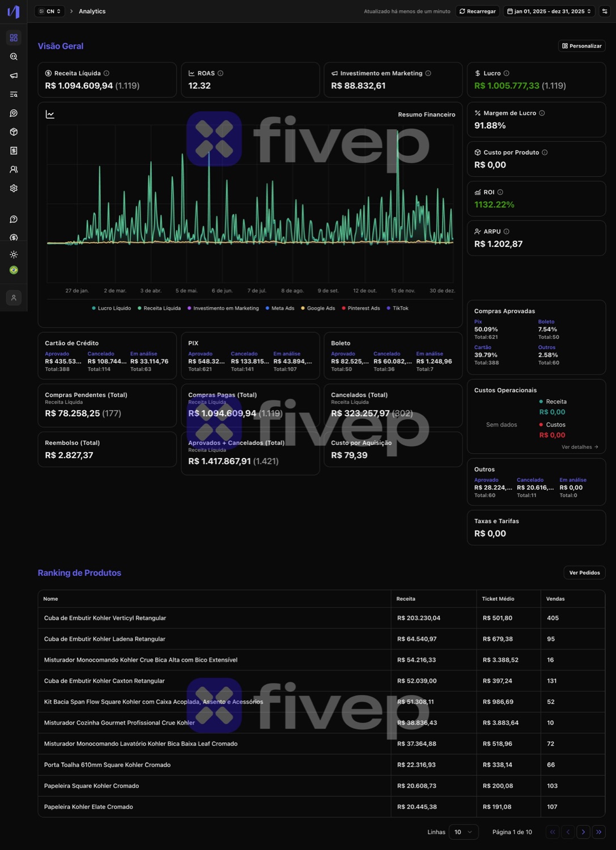Click the app logo at top left
The height and width of the screenshot is (850, 616).
(x=14, y=11)
